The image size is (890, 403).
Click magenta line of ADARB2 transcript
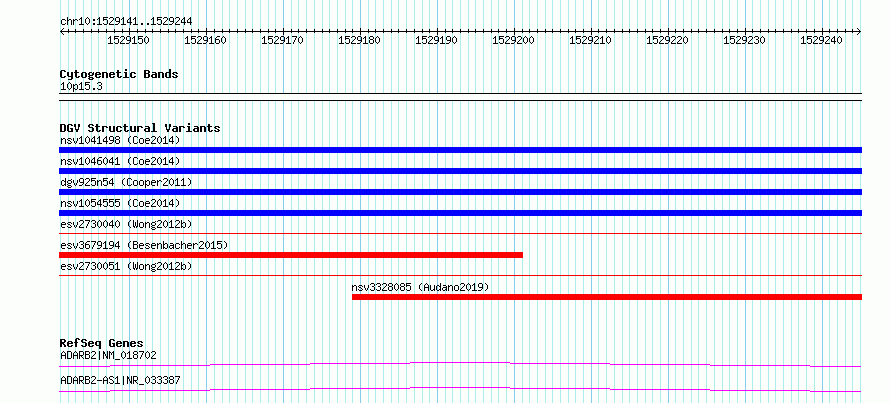click(460, 364)
